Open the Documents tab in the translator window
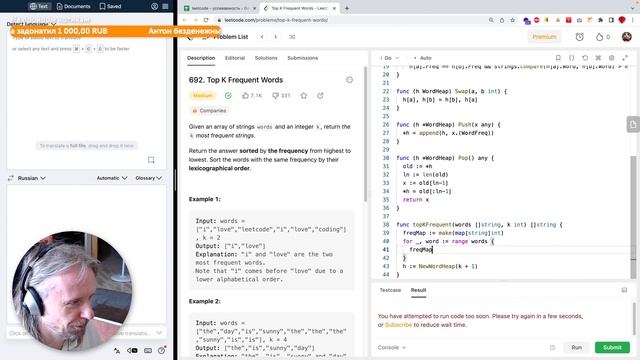 [73, 6]
